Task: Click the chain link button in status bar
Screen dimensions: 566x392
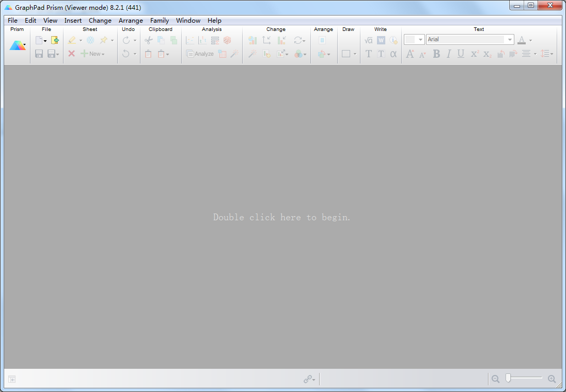Action: pyautogui.click(x=309, y=379)
